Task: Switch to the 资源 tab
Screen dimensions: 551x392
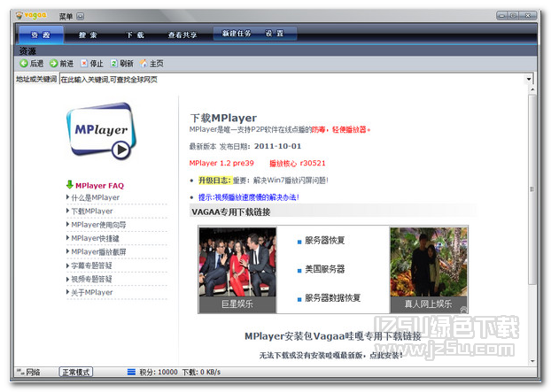Action: pos(41,35)
